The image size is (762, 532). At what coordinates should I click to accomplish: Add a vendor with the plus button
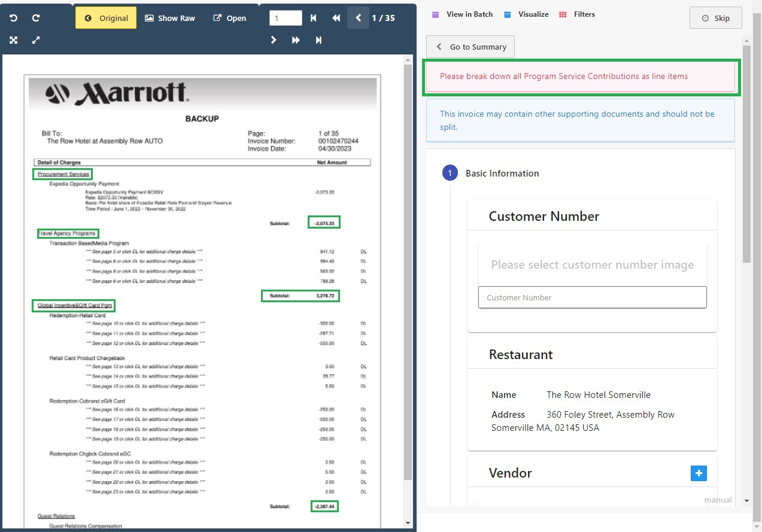[x=699, y=473]
